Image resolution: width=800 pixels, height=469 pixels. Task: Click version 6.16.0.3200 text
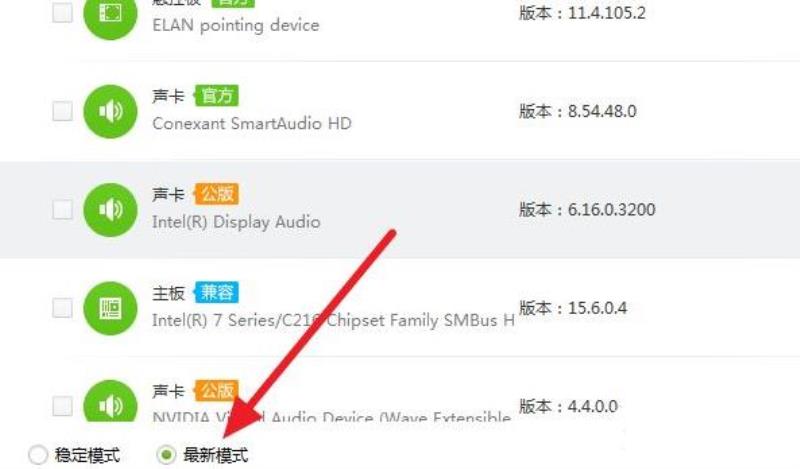pyautogui.click(x=611, y=210)
